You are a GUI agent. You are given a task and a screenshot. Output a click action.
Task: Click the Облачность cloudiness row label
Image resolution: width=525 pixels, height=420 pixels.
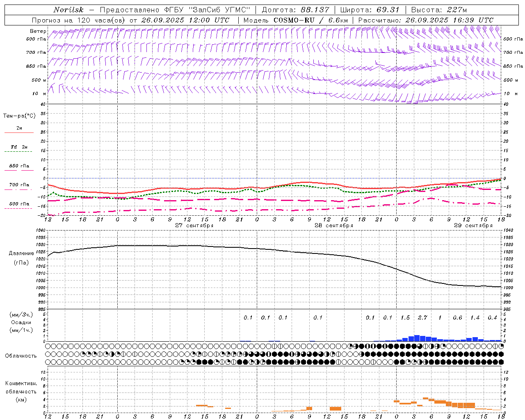click(x=21, y=356)
